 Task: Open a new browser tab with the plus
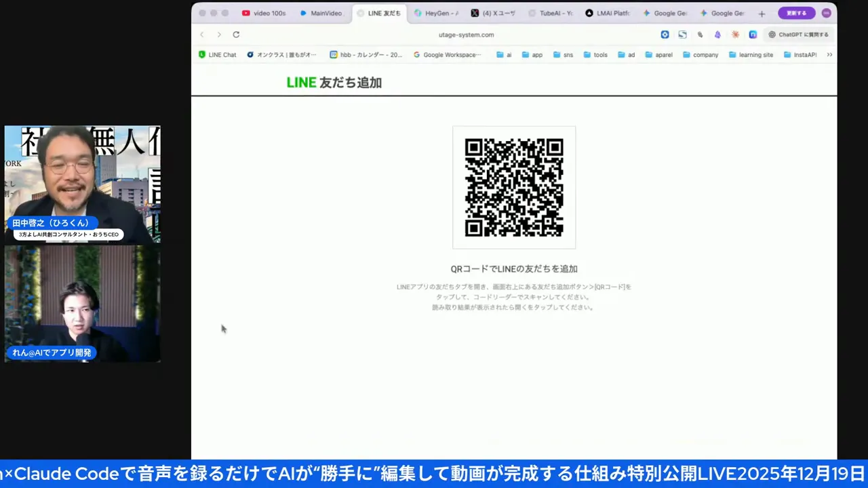tap(762, 13)
